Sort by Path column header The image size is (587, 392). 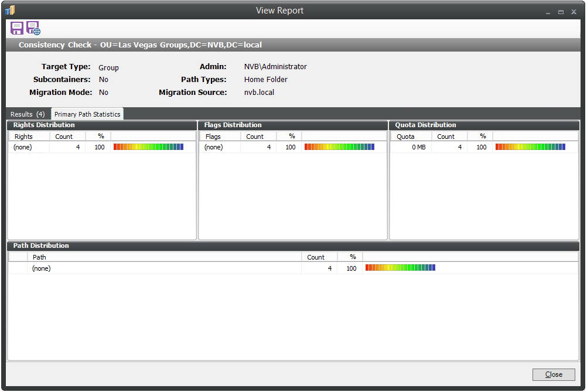point(165,257)
